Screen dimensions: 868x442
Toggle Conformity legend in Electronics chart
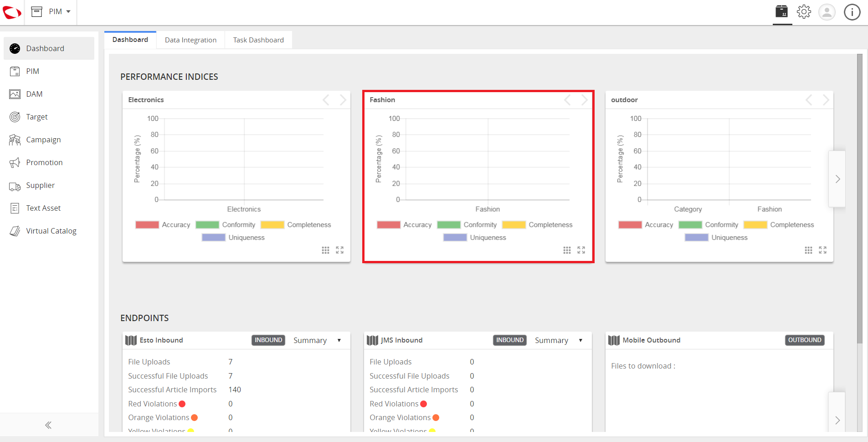[226, 225]
